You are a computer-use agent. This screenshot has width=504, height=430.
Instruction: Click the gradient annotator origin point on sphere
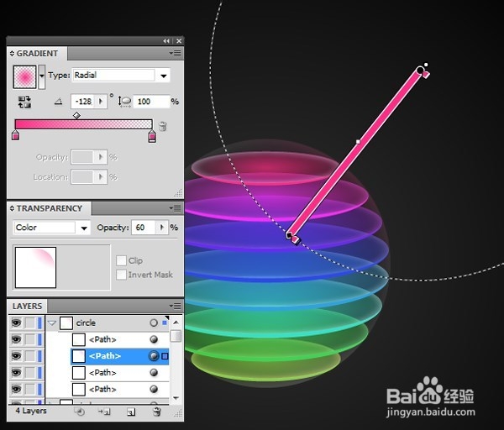[288, 235]
